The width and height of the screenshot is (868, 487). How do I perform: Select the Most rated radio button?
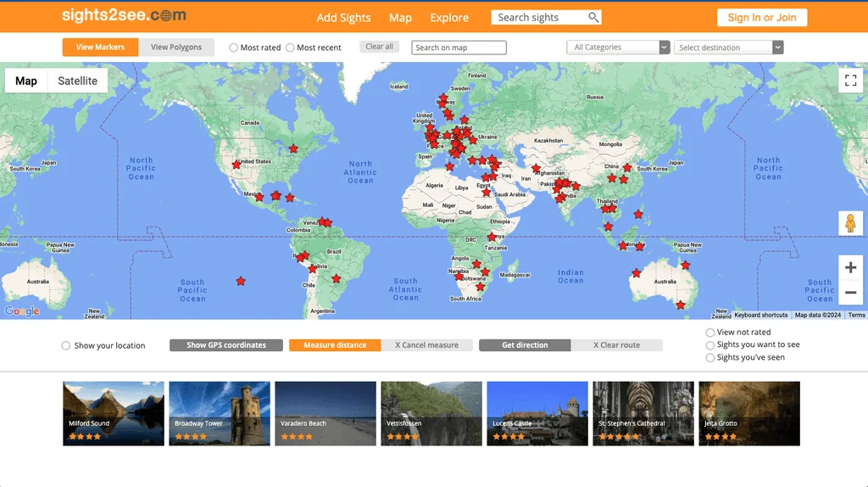[234, 48]
